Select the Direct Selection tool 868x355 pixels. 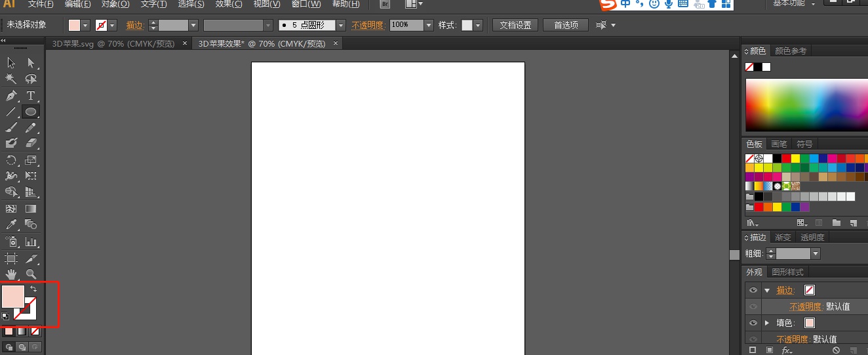pyautogui.click(x=31, y=63)
